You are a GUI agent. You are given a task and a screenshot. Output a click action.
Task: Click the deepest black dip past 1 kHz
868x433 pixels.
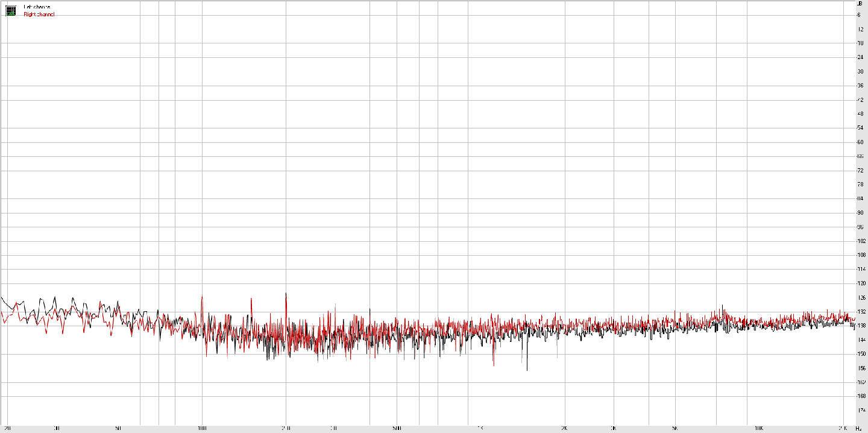(x=527, y=369)
